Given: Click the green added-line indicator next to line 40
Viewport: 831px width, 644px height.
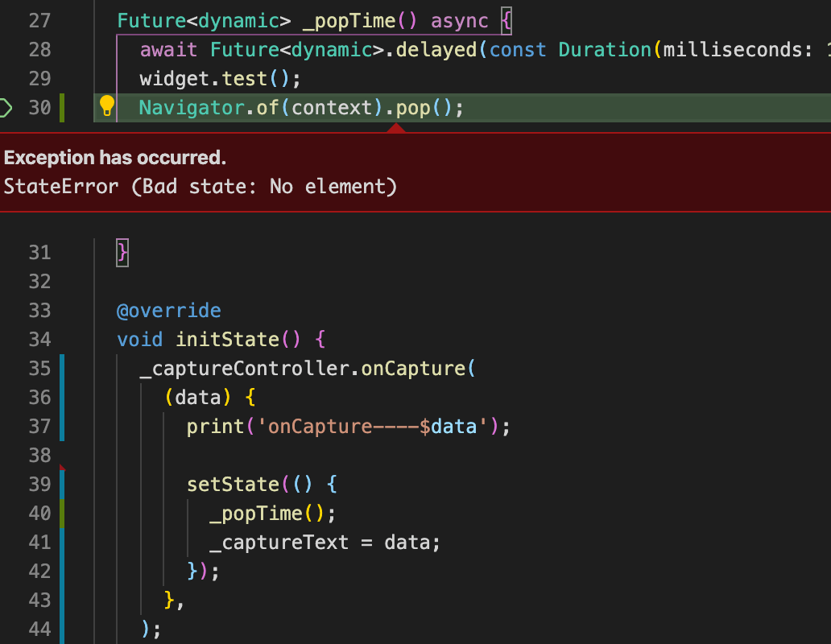Looking at the screenshot, I should [x=62, y=513].
